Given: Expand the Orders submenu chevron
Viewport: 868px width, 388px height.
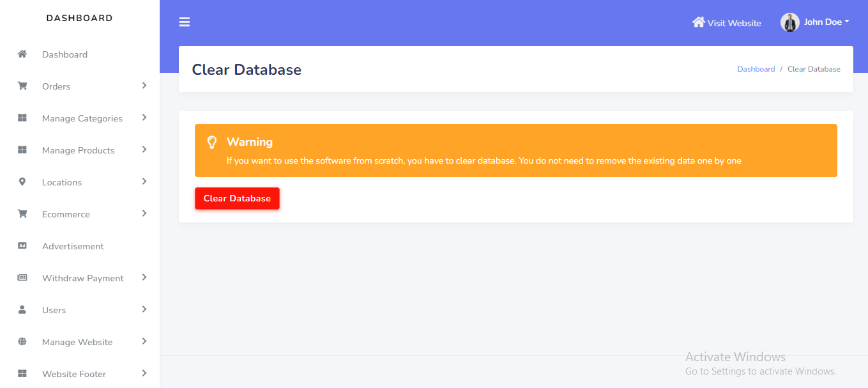Looking at the screenshot, I should (144, 86).
